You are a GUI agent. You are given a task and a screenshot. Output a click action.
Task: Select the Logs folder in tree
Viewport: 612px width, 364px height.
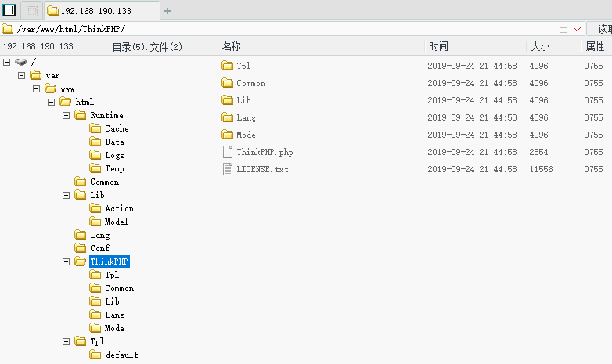coord(114,156)
